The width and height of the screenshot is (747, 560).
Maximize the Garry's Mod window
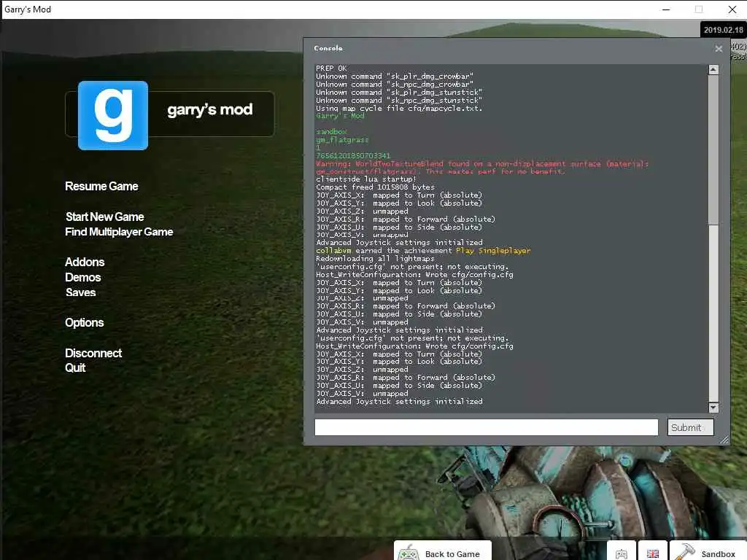pyautogui.click(x=698, y=9)
